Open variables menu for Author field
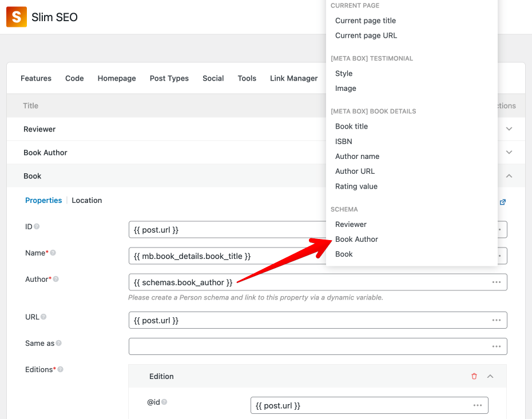Image resolution: width=532 pixels, height=419 pixels. tap(497, 282)
